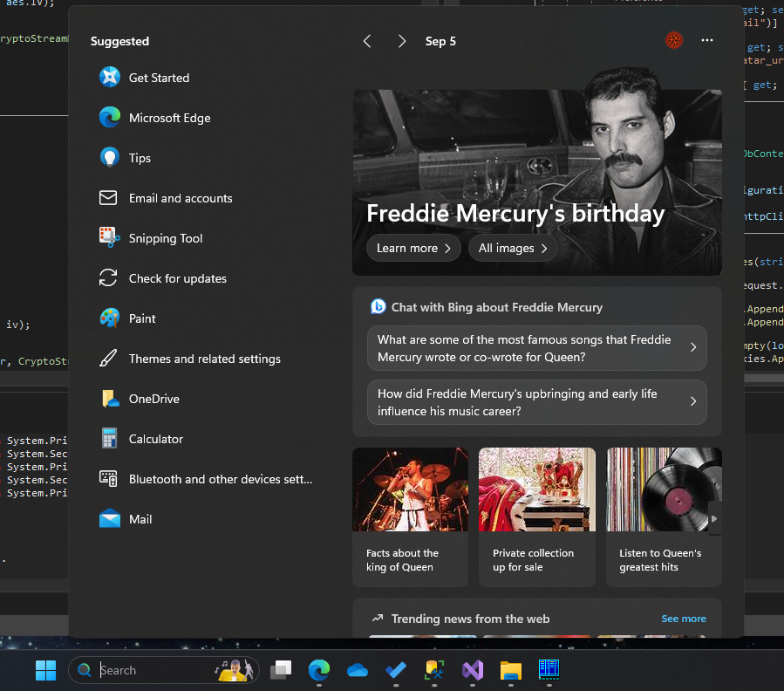Click Trending news from the web heading

click(470, 619)
